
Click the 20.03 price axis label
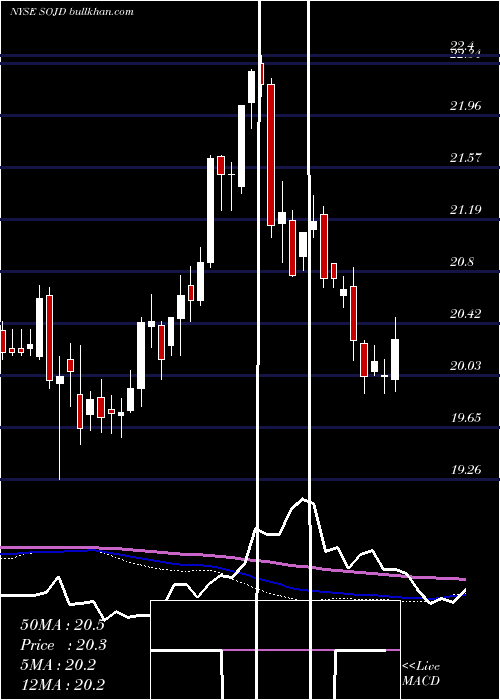[x=466, y=366]
